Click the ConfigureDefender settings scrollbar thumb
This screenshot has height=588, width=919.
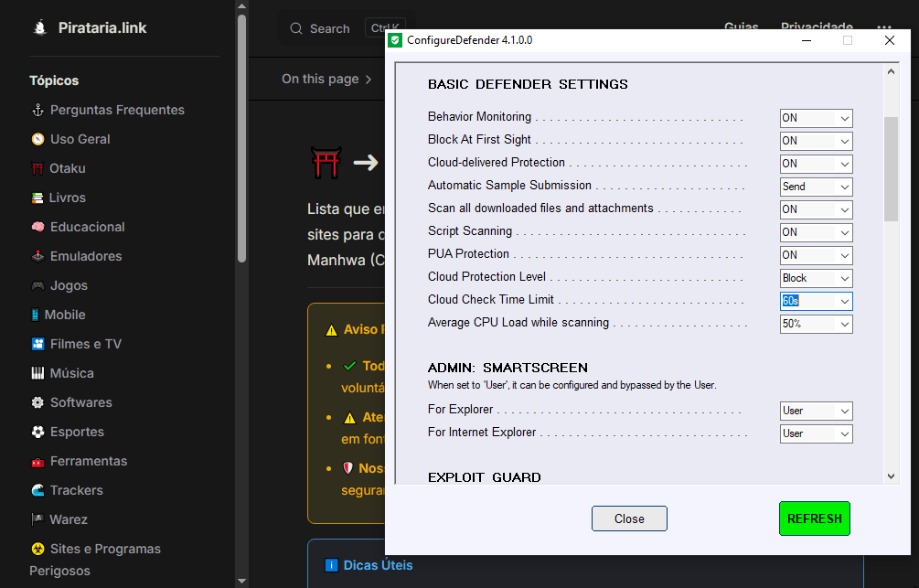coord(891,169)
